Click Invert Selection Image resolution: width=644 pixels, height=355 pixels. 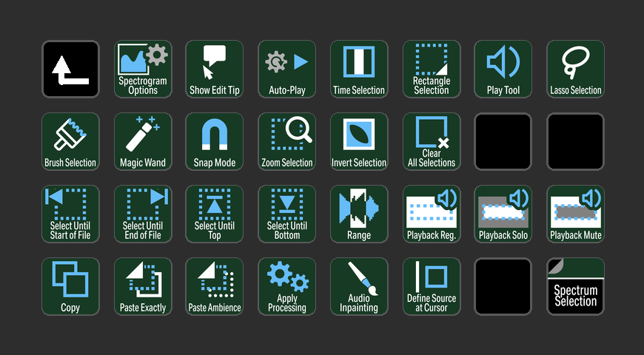click(x=359, y=141)
